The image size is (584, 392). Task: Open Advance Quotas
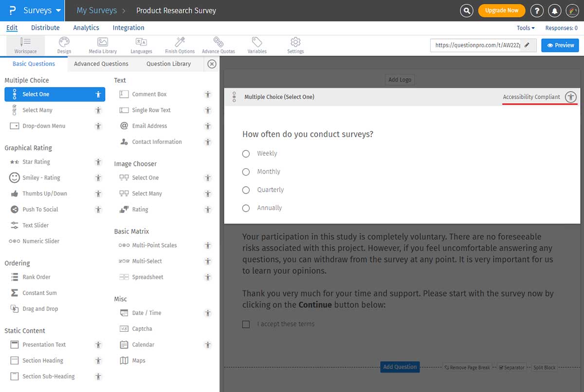[x=217, y=45]
